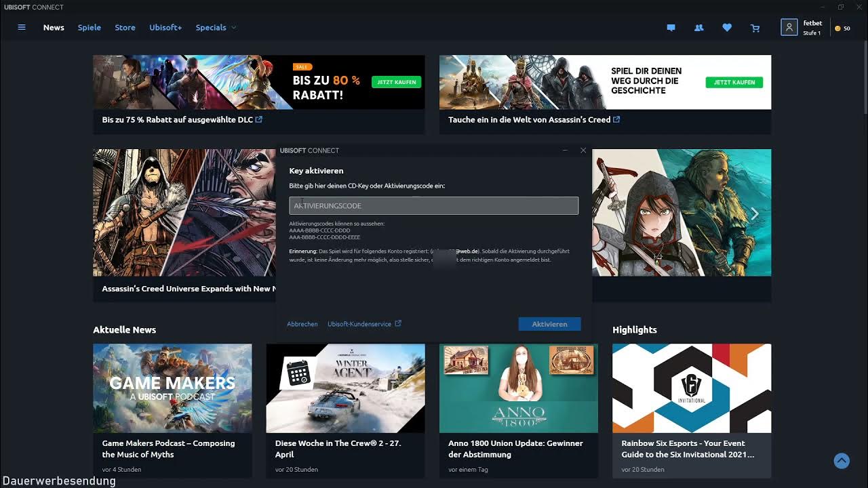Expand the Specials dropdown arrow
868x488 pixels.
[234, 28]
